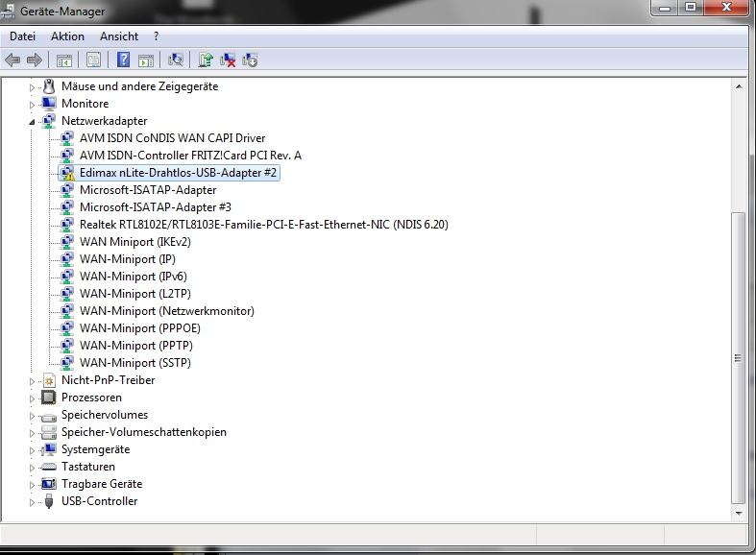Open the Ansicht menu
The image size is (756, 555).
point(119,36)
